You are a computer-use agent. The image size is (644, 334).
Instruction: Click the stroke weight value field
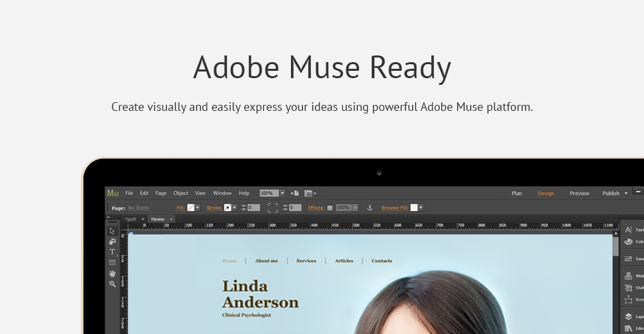click(x=254, y=208)
